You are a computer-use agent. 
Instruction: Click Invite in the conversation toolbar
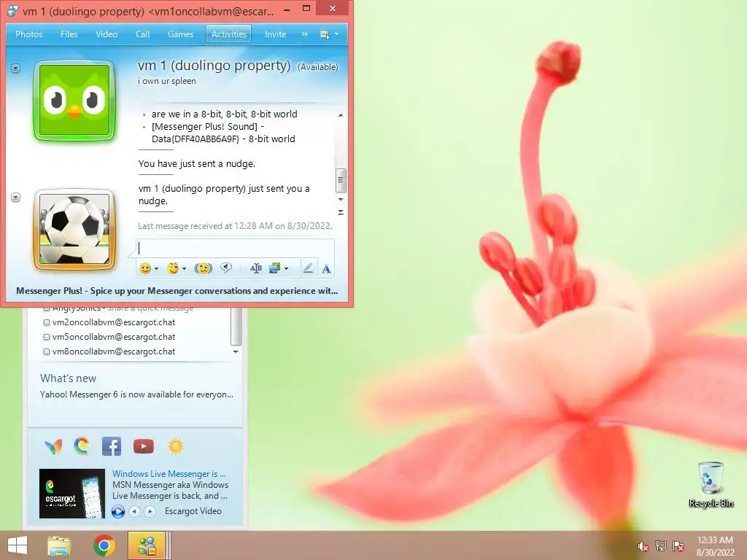coord(275,34)
